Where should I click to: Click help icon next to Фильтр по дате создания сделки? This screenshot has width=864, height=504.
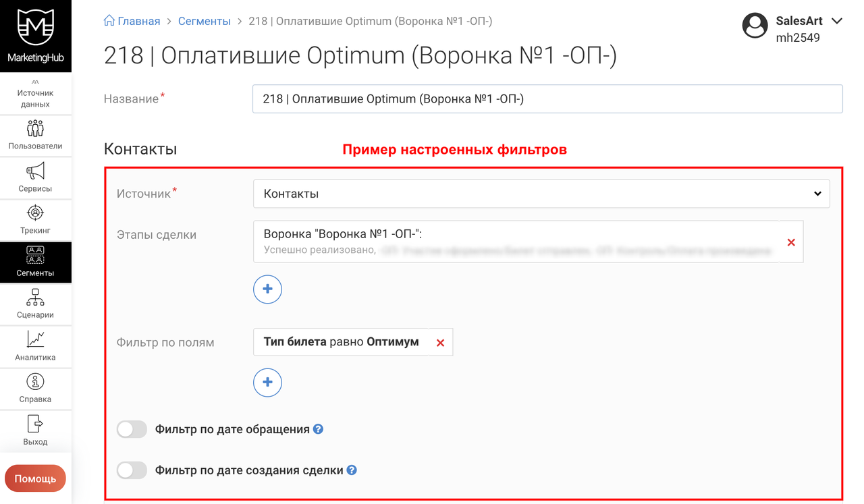[x=352, y=470]
